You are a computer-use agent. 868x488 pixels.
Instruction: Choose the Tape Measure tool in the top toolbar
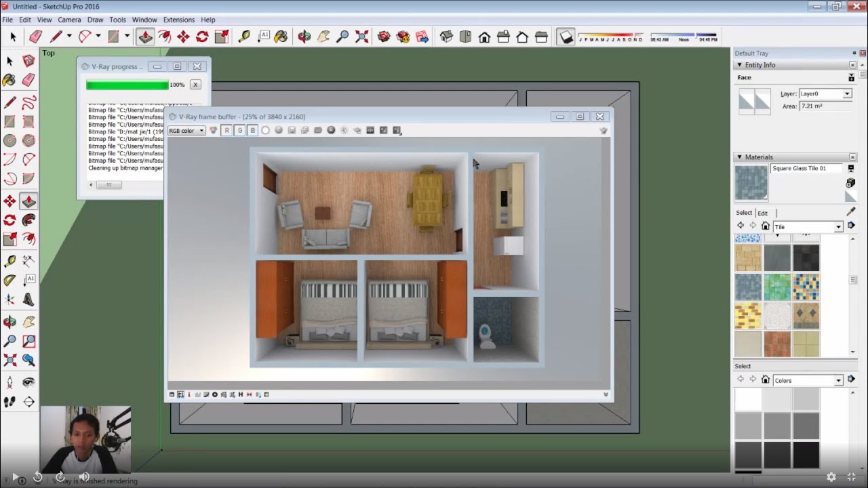pos(244,37)
